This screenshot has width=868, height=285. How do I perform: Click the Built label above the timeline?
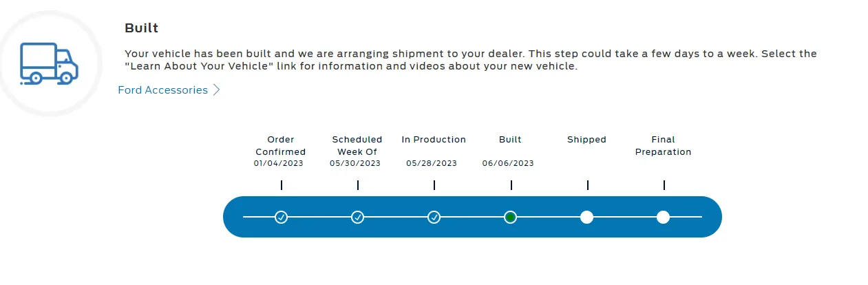[510, 139]
